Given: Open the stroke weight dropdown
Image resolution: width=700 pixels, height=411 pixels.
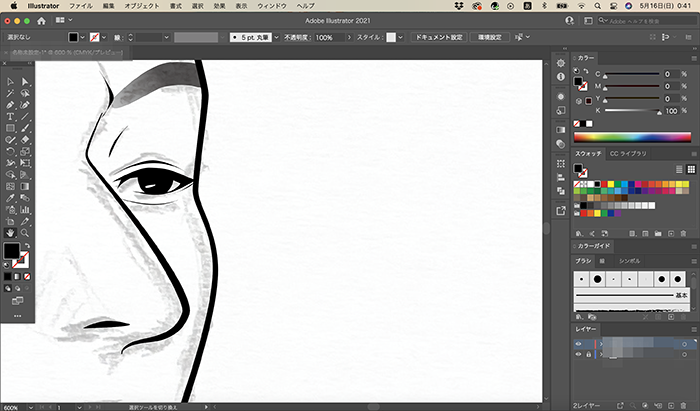Looking at the screenshot, I should (x=167, y=37).
